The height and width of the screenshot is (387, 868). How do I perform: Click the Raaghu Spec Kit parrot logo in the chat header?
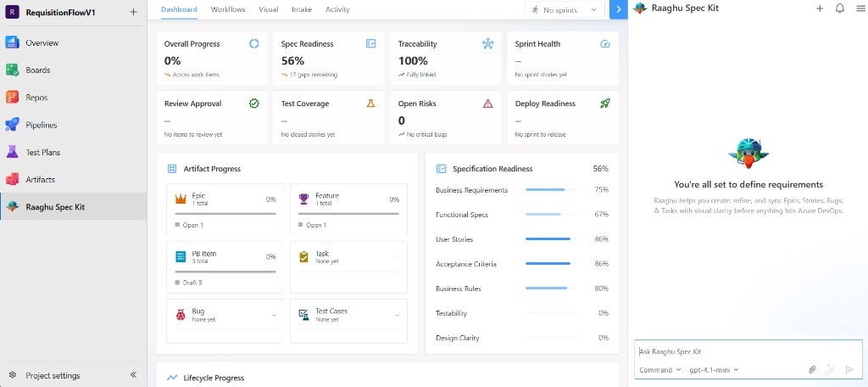tap(640, 8)
